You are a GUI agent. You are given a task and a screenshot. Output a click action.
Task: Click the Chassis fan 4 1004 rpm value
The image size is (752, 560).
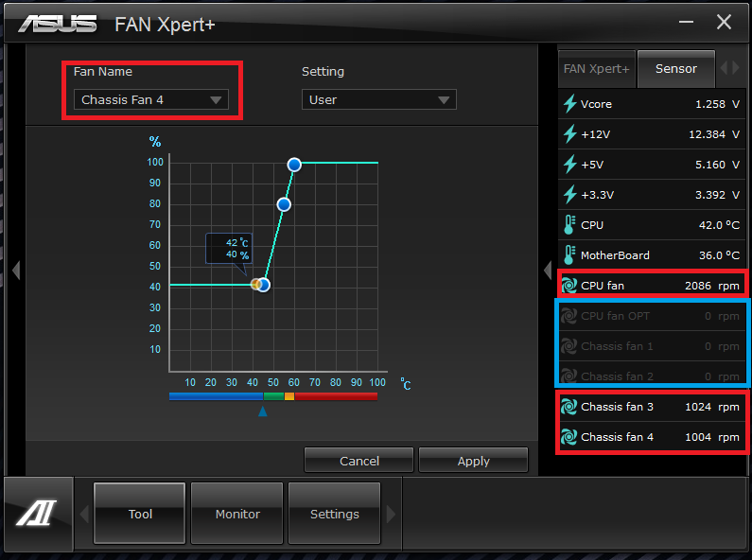711,437
